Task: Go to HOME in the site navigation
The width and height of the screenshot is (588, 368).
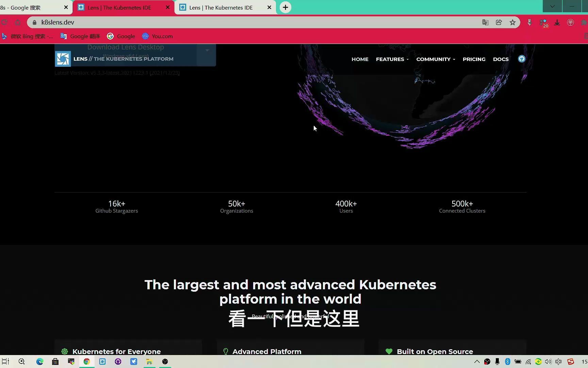Action: (x=360, y=59)
